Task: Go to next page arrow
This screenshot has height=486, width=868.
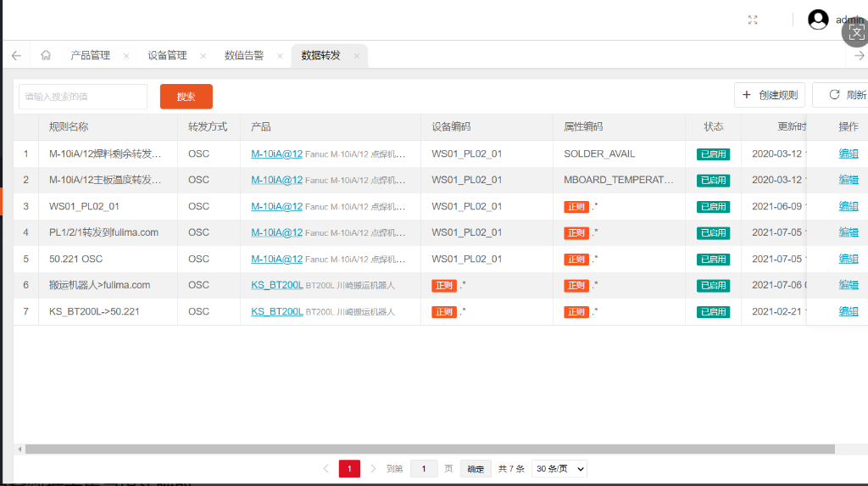Action: coord(373,468)
